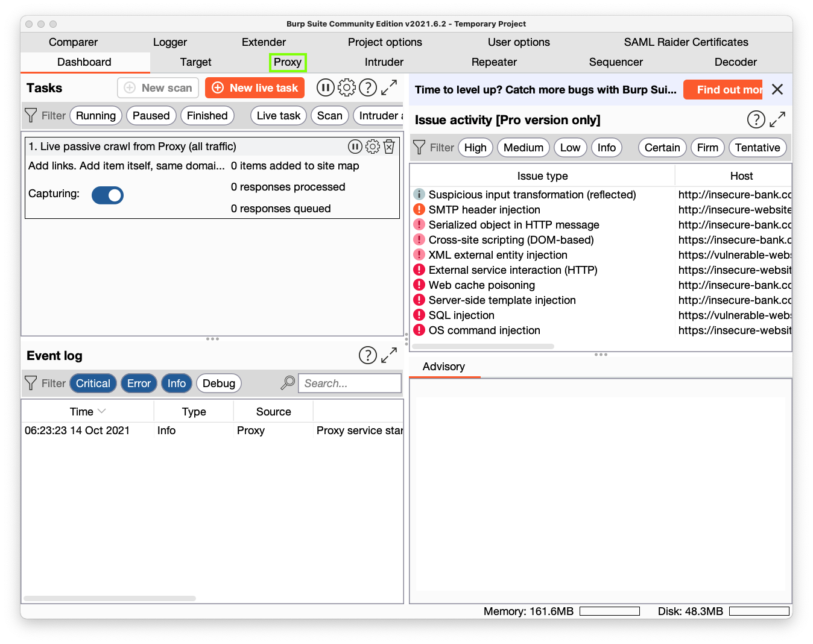Click the OS command injection severity icon

coord(419,330)
